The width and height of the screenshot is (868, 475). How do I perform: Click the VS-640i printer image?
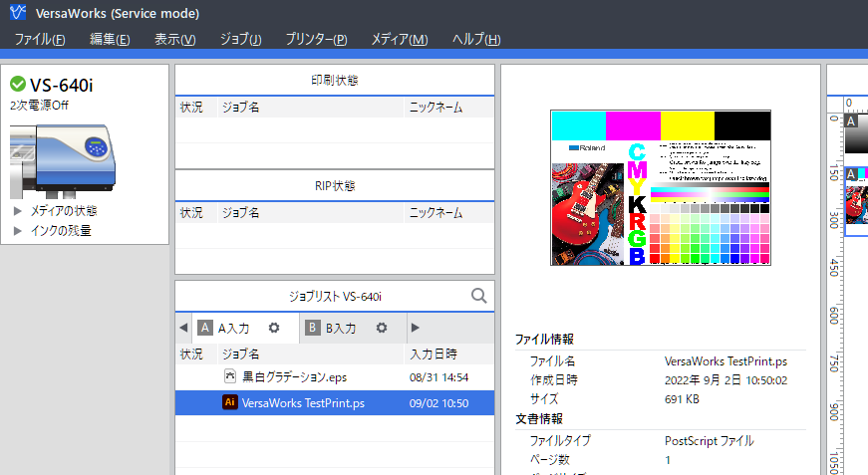[x=63, y=161]
